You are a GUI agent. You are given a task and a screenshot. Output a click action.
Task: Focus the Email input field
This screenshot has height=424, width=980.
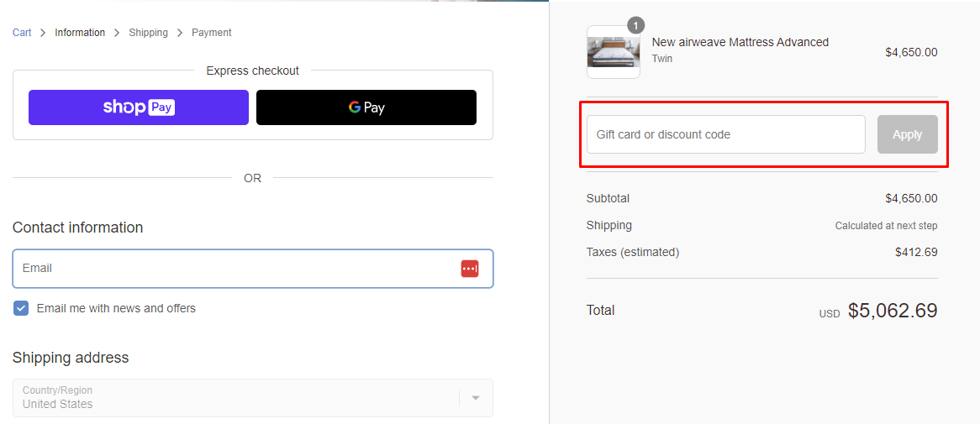(253, 269)
